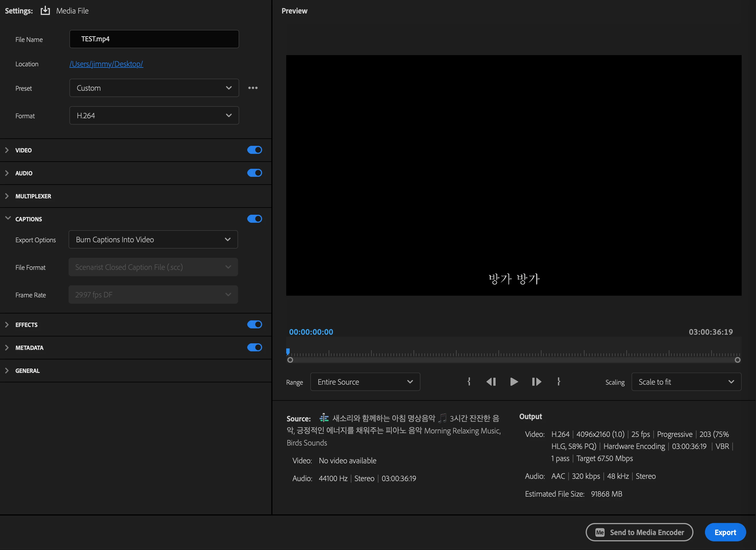The image size is (756, 550).
Task: Open the Format dropdown showing H.264
Action: (154, 115)
